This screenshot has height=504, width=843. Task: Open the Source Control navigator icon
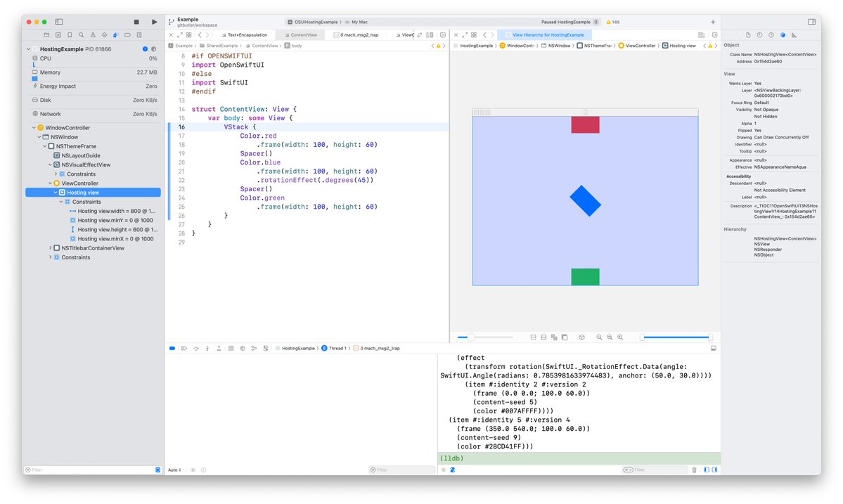58,35
